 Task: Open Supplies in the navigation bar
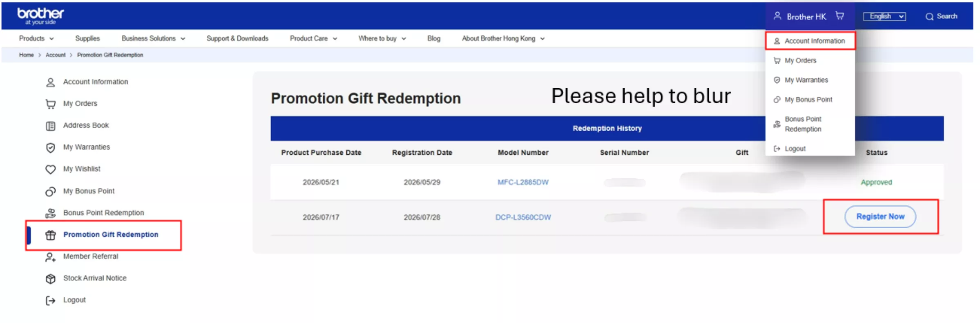point(87,38)
